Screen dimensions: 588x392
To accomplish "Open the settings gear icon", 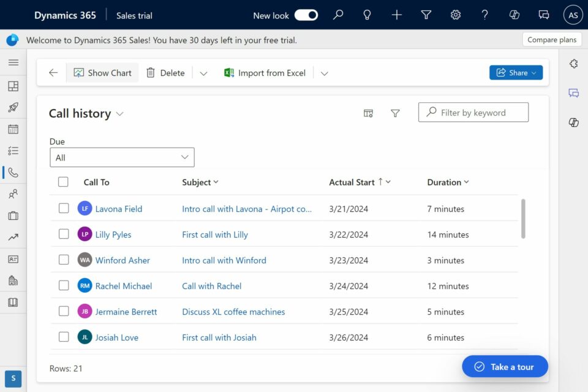I will point(456,15).
